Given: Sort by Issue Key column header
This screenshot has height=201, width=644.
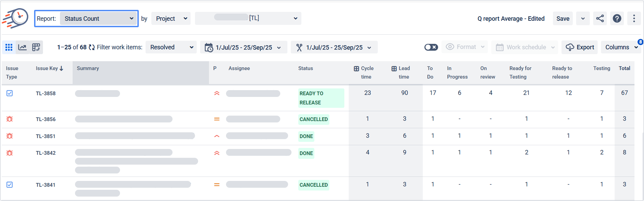Looking at the screenshot, I should pos(50,68).
